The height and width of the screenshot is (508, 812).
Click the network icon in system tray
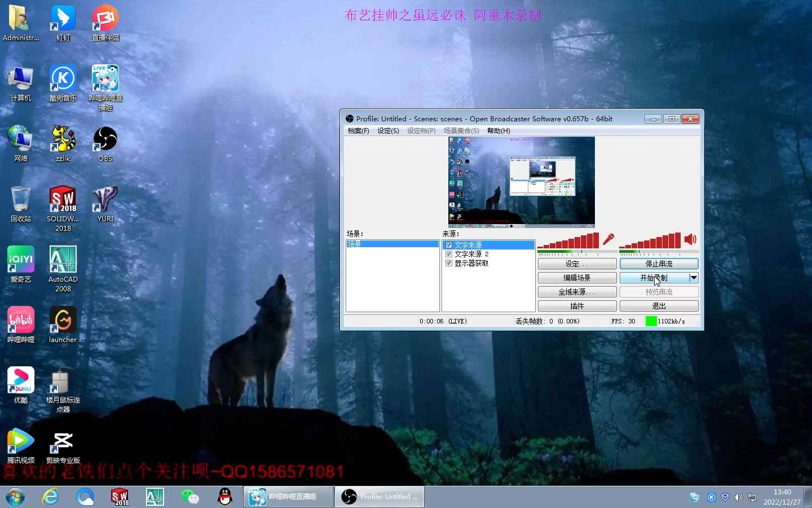[752, 497]
